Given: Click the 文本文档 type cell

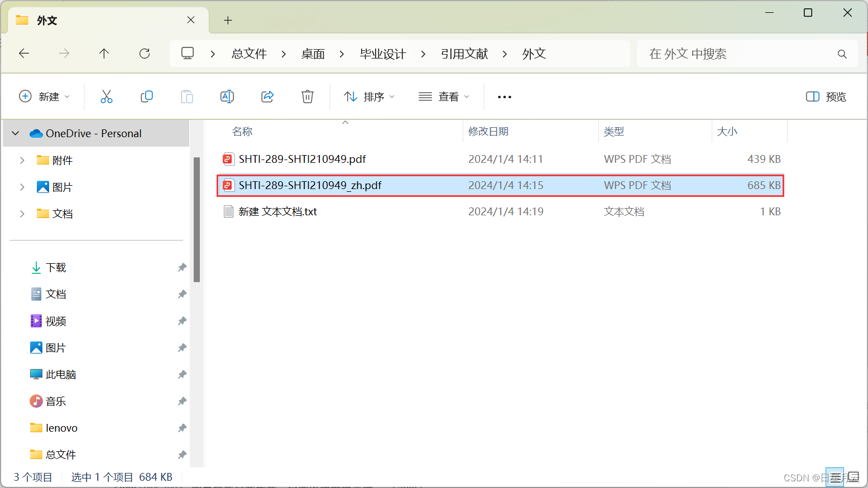Looking at the screenshot, I should pos(624,211).
